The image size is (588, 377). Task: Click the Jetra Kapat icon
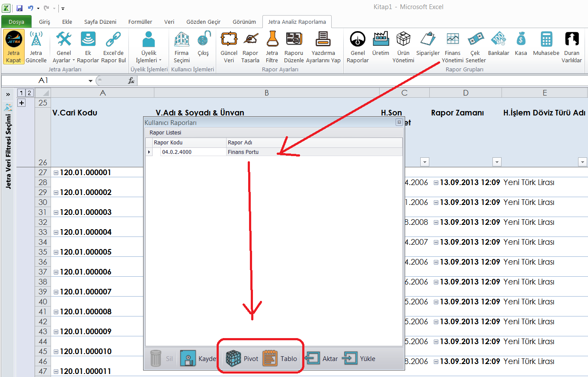pos(14,40)
